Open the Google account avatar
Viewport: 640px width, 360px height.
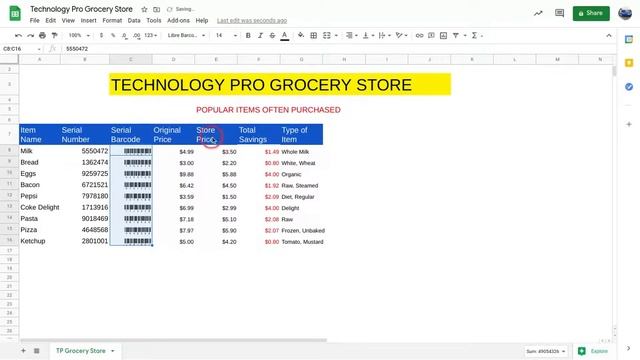[x=625, y=13]
